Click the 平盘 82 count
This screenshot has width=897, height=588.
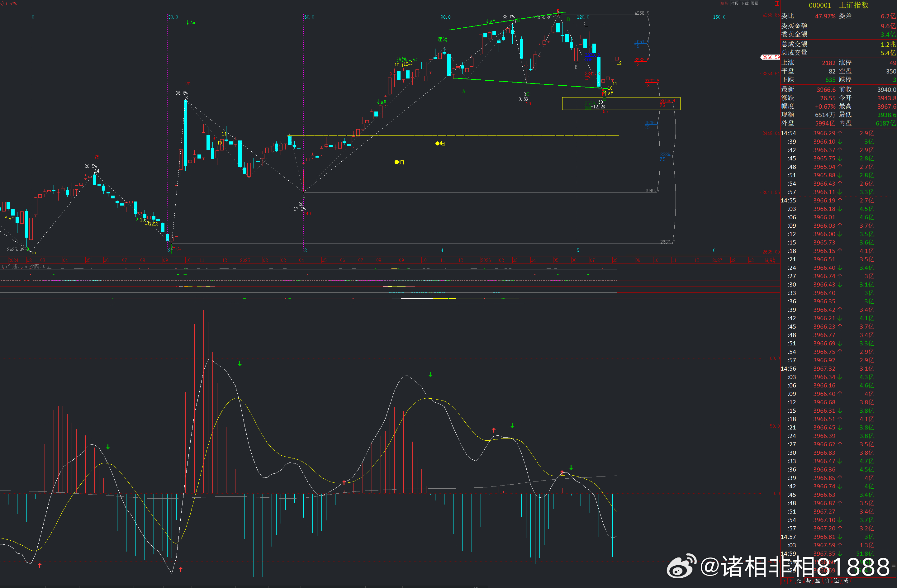tap(832, 71)
